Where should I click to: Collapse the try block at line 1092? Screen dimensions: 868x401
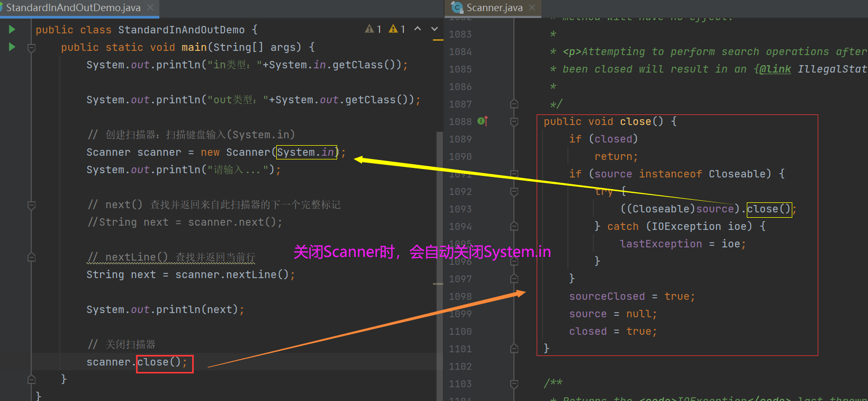(514, 192)
